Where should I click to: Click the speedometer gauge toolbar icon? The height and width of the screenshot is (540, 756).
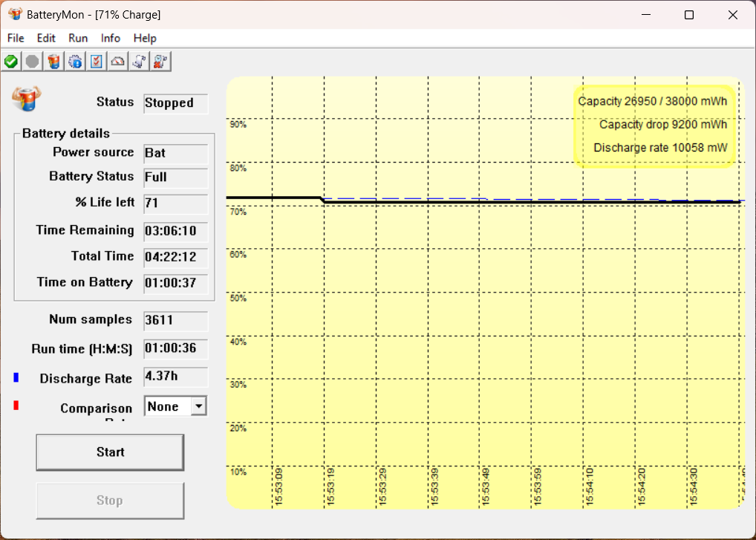point(117,62)
